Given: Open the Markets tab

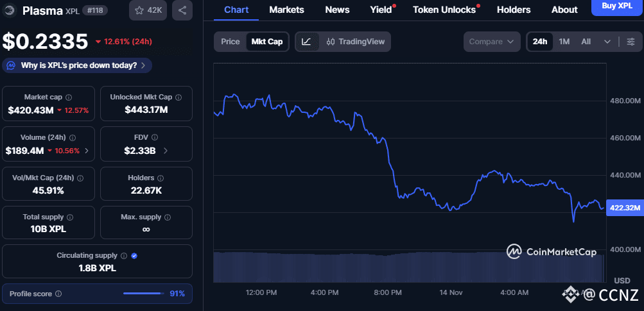Looking at the screenshot, I should click(286, 10).
